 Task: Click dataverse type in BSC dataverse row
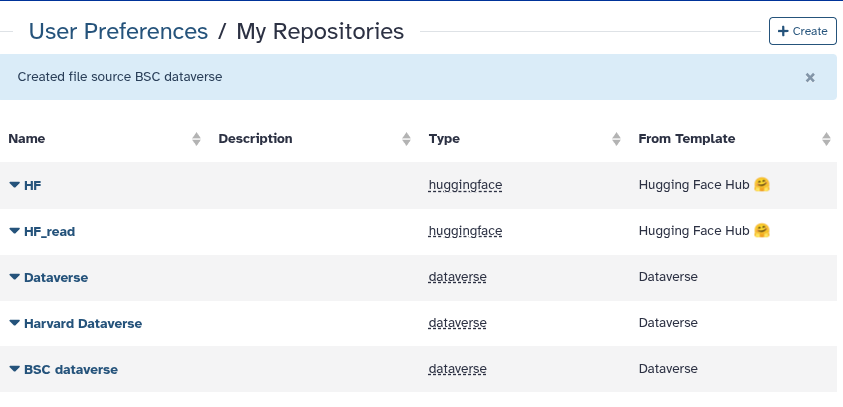point(458,369)
